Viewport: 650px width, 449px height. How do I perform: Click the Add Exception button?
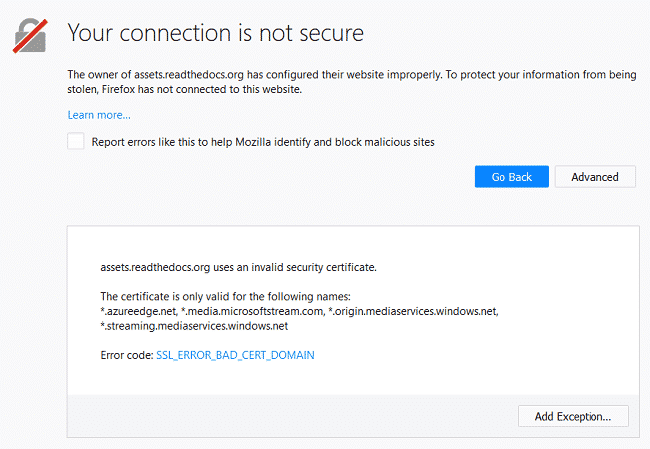point(573,416)
